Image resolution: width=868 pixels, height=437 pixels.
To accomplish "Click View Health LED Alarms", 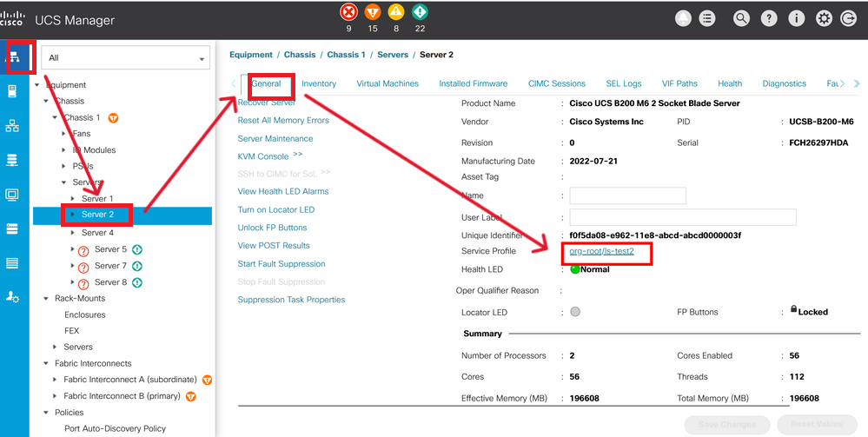I will click(283, 191).
